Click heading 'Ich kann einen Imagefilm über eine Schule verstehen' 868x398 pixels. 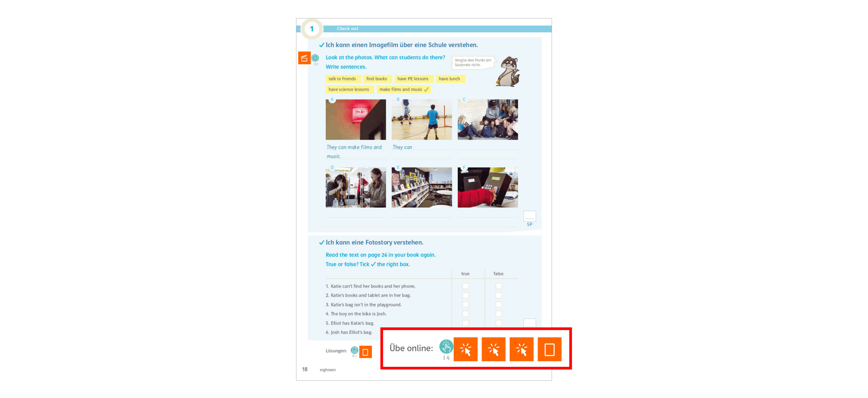(402, 45)
